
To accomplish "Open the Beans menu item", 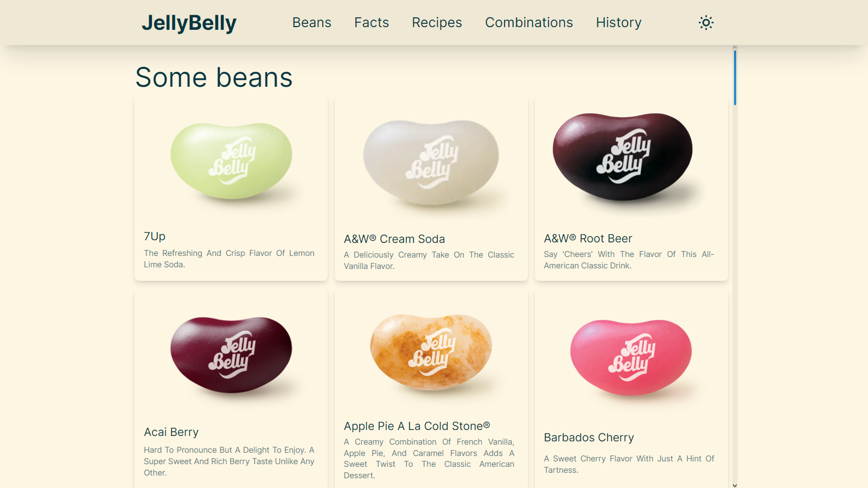I will [x=311, y=23].
